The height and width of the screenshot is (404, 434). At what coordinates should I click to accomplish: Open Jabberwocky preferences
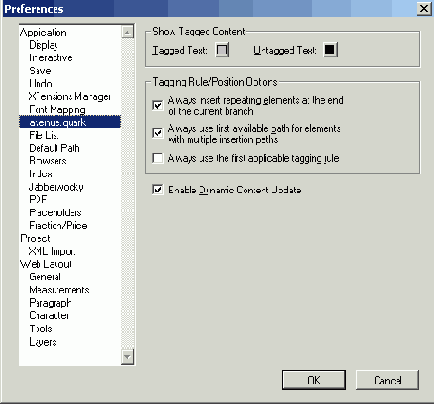(56, 187)
